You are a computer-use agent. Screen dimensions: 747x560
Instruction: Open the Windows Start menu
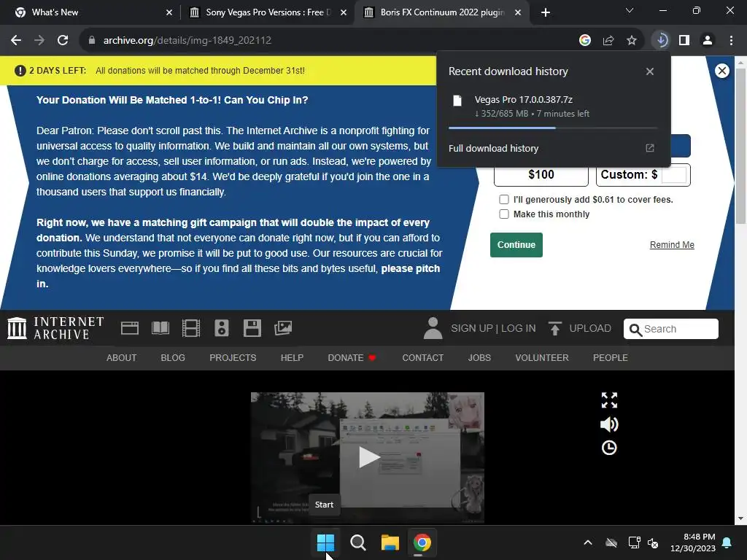(x=326, y=542)
